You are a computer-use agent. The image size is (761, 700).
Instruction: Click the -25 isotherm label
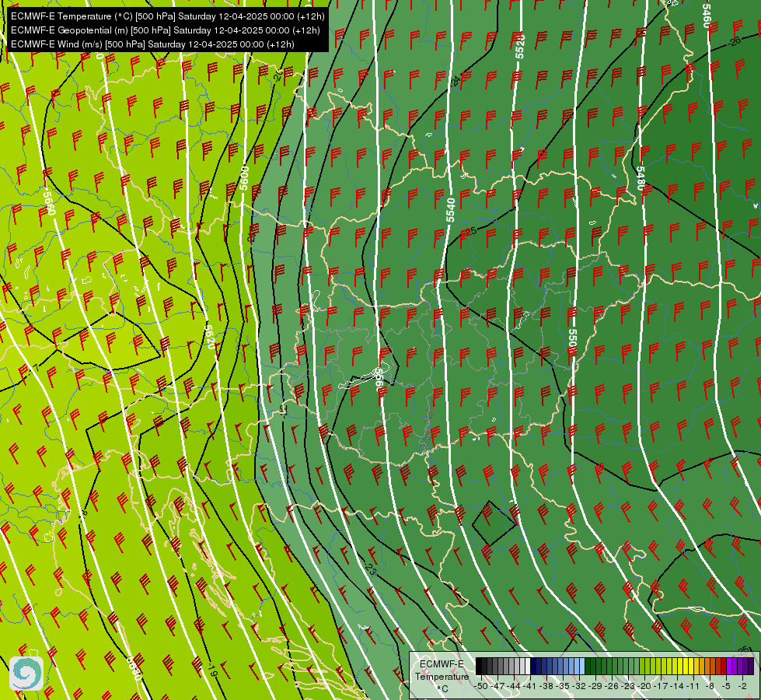point(470,231)
